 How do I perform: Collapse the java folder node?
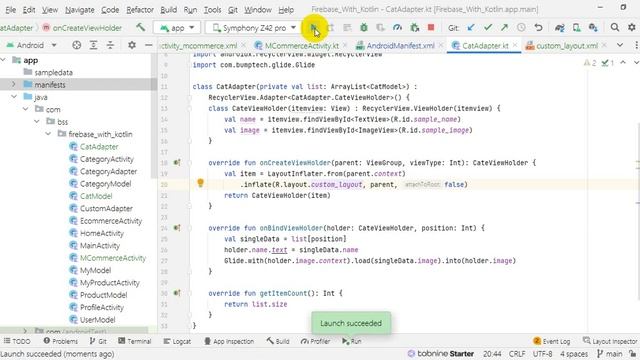point(14,97)
